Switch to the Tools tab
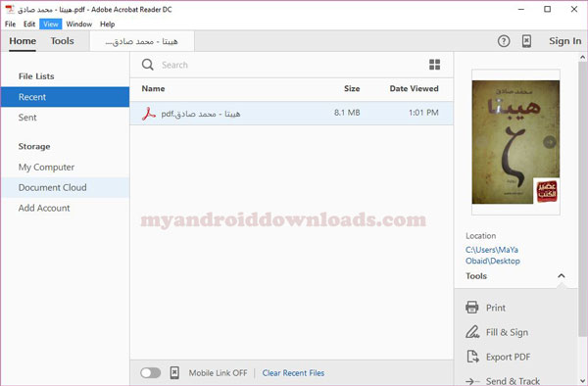The image size is (588, 386). point(63,41)
